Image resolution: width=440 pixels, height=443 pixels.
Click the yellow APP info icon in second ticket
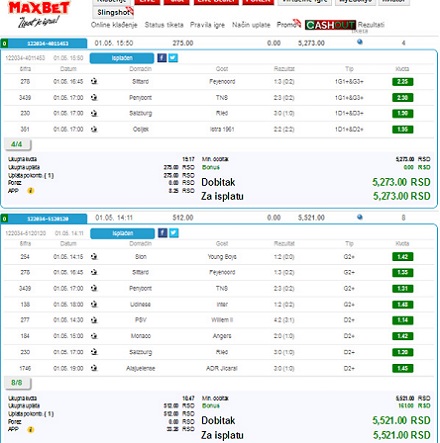click(31, 430)
